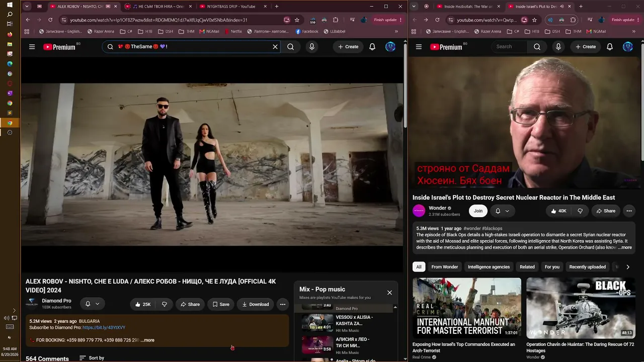
Task: Select the For you filter chip
Action: (552, 267)
